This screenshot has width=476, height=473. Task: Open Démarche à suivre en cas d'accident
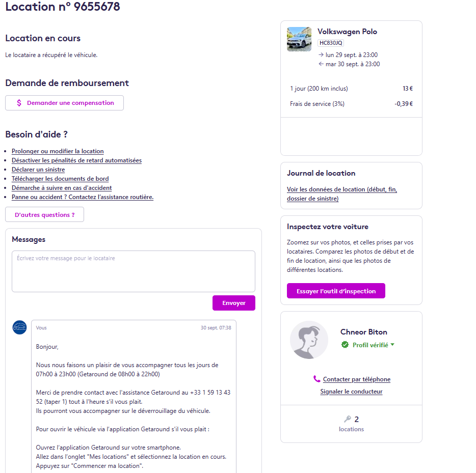[x=62, y=188]
